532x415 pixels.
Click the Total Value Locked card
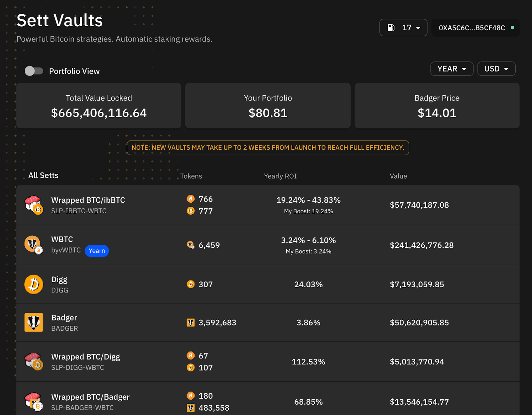click(x=99, y=105)
